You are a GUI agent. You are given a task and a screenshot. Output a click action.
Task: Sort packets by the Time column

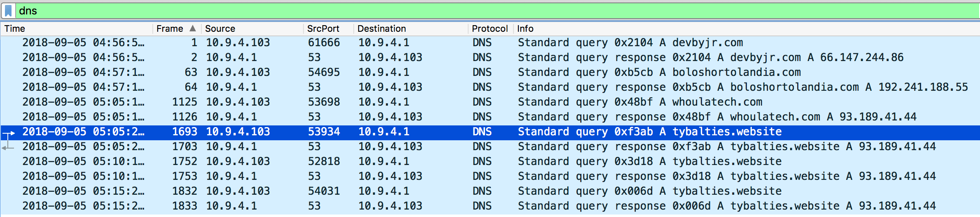point(77,28)
